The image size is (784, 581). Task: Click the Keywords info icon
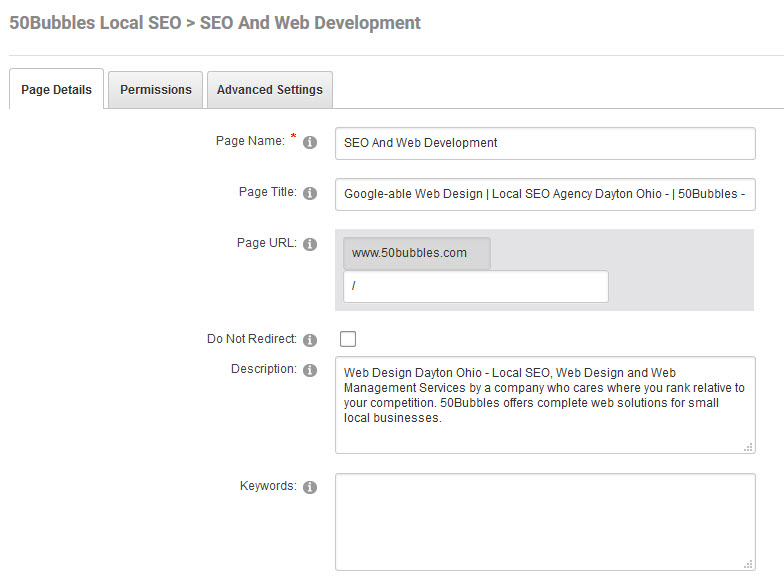coord(310,487)
